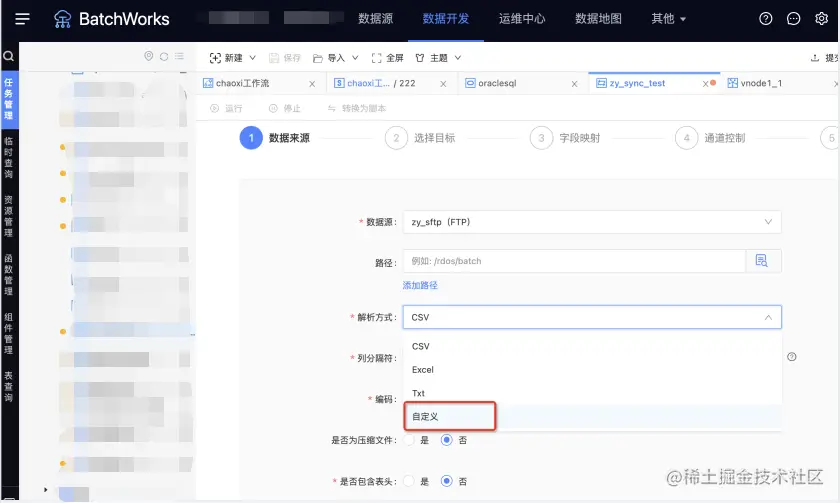Open the 导入 import dropdown
Screen dimensions: 840x503
(335, 58)
